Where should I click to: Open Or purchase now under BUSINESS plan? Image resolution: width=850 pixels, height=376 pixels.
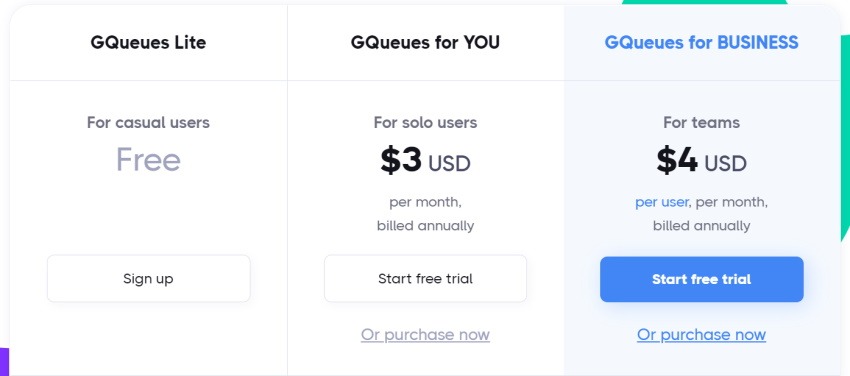(x=701, y=334)
